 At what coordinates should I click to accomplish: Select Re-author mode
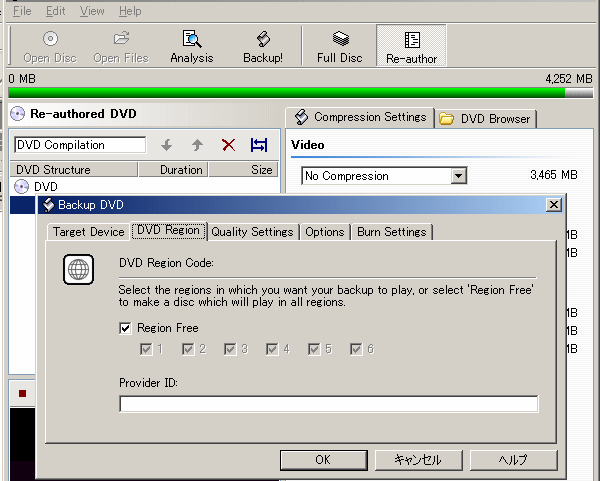(411, 46)
